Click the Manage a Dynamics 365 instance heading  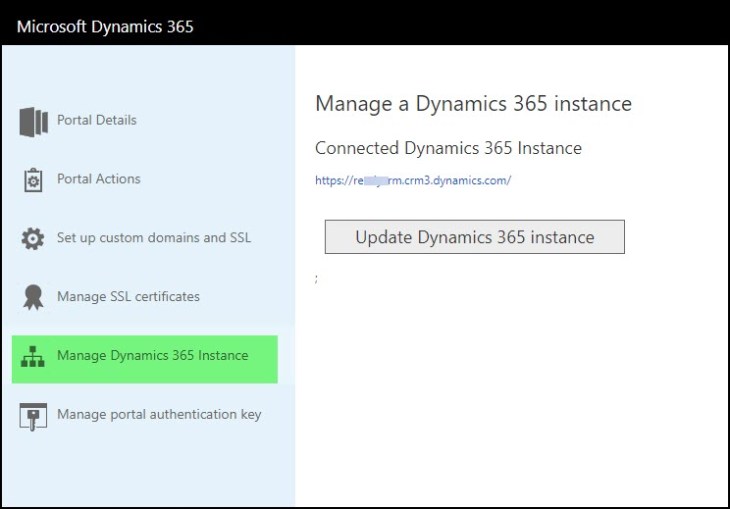click(473, 103)
